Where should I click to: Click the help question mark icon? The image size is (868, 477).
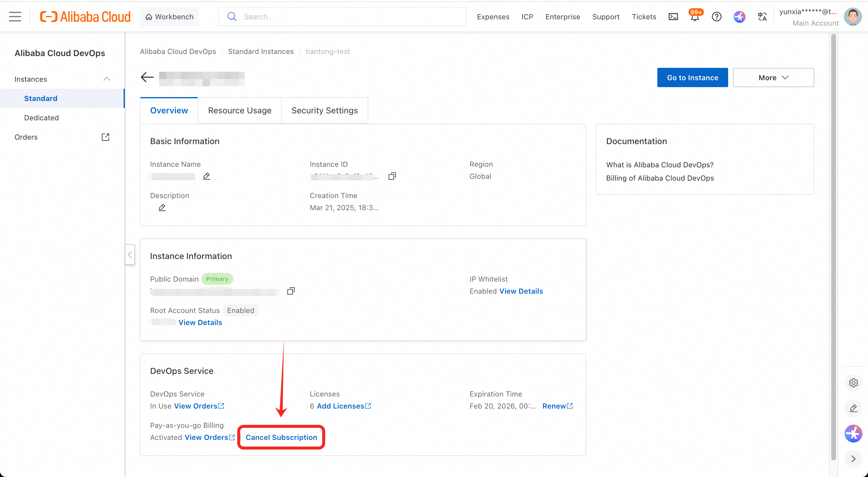(x=716, y=17)
